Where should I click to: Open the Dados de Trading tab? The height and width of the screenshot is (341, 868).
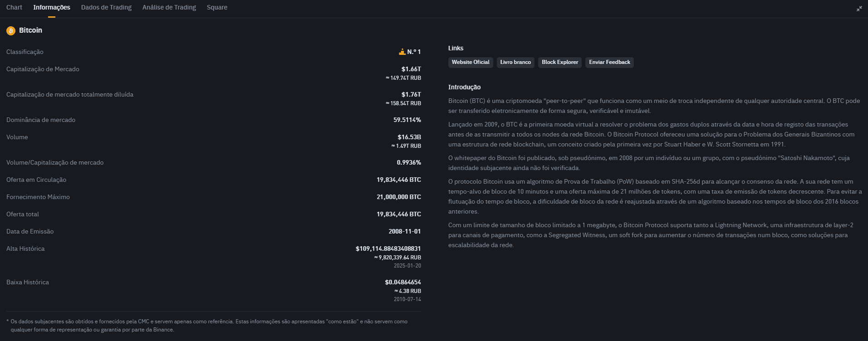coord(106,7)
